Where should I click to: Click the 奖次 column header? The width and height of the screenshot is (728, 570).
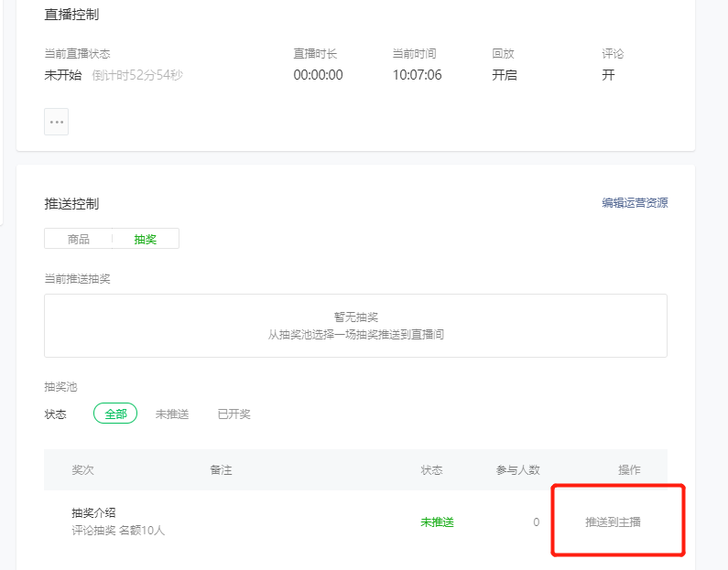(x=83, y=469)
